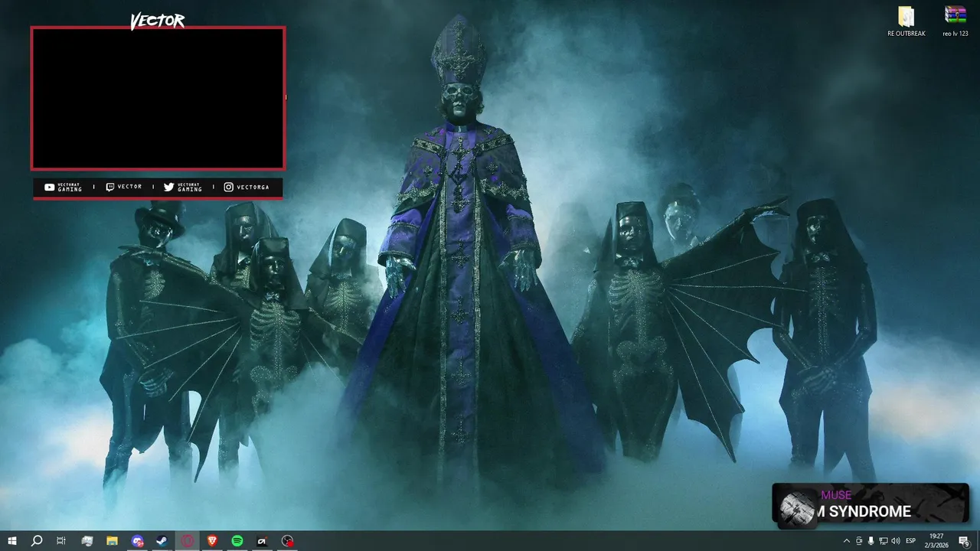Open the black app icon next to Spotify
980x551 pixels.
tap(262, 541)
